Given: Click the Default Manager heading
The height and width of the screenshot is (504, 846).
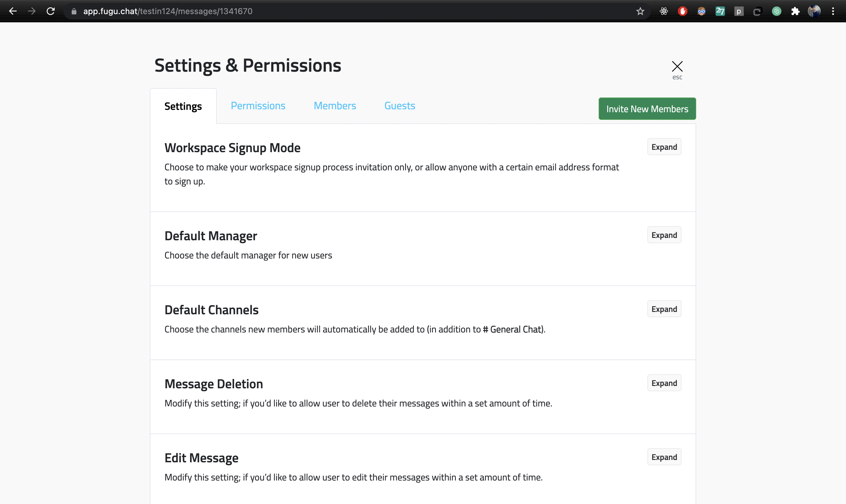Looking at the screenshot, I should tap(211, 236).
